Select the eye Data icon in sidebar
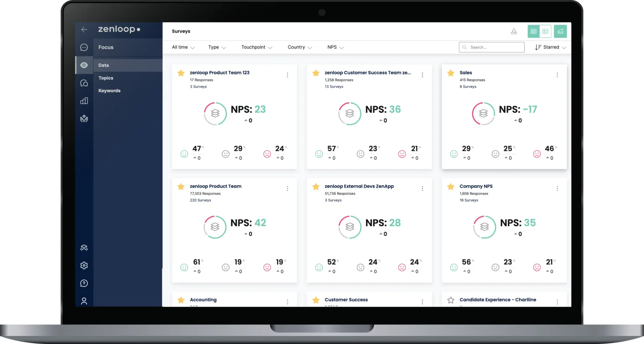 tap(84, 65)
